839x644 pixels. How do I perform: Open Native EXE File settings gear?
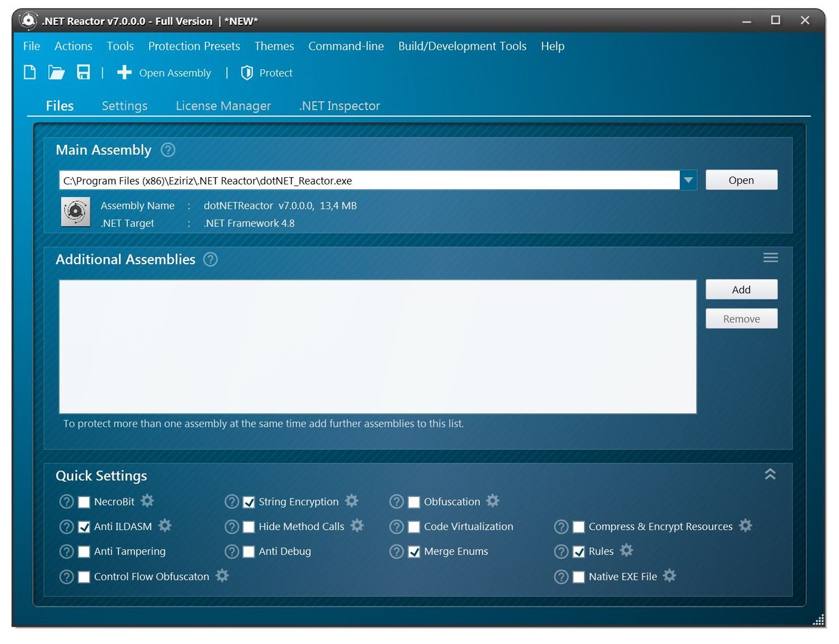pyautogui.click(x=670, y=576)
